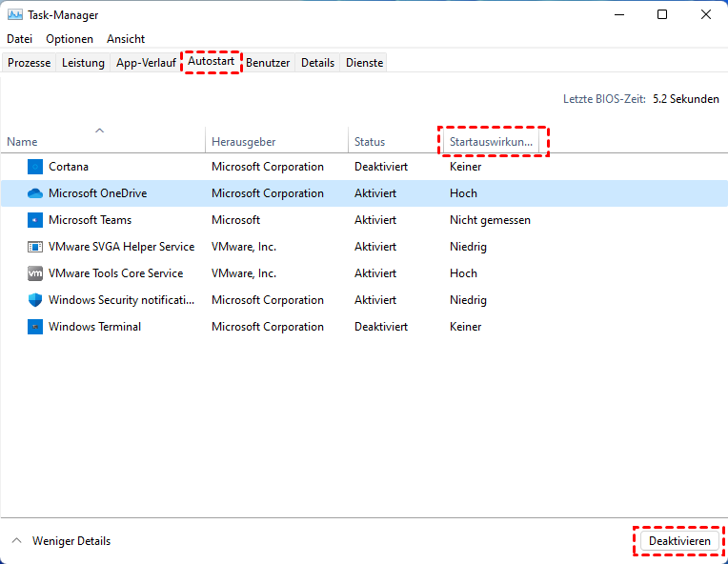Sort by Startauswirkungen column header
The height and width of the screenshot is (564, 728).
[x=493, y=142]
